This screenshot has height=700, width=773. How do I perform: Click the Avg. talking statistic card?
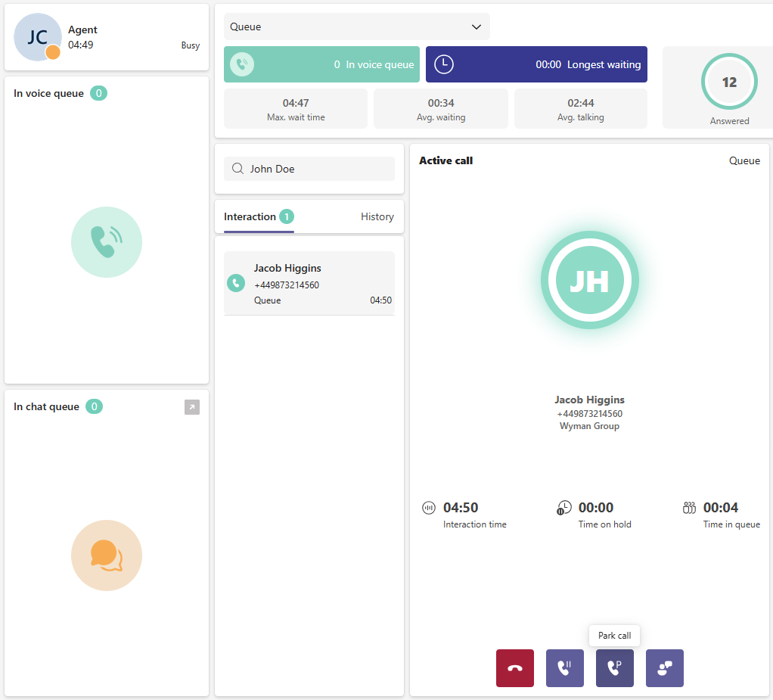tap(580, 109)
